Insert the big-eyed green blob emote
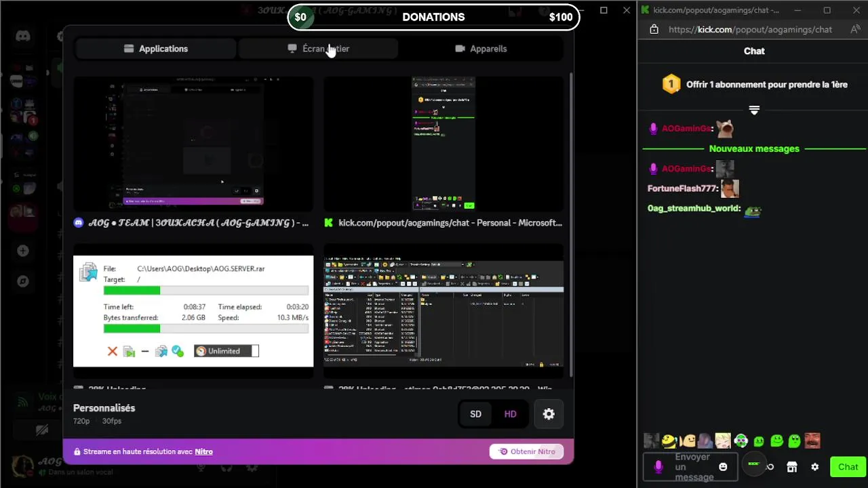Image resolution: width=868 pixels, height=488 pixels. [x=795, y=441]
